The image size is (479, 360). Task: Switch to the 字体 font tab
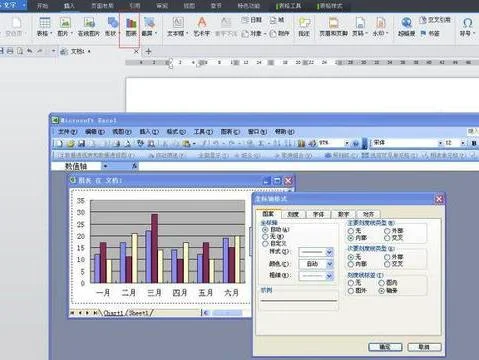click(x=318, y=214)
